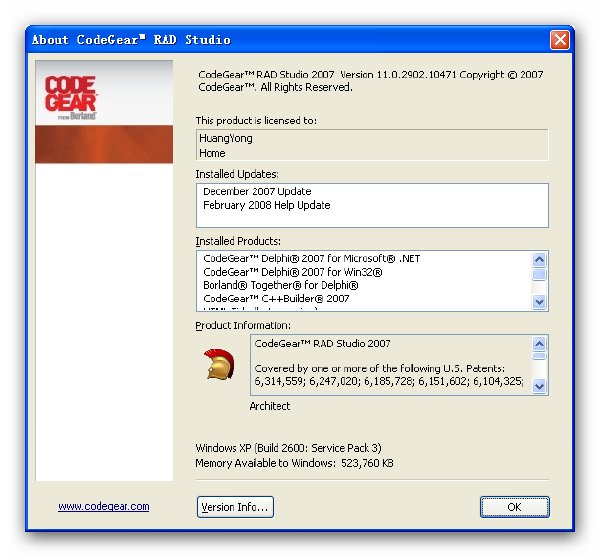Click the dialog title bar text
The width and height of the screenshot is (600, 557).
[131, 40]
